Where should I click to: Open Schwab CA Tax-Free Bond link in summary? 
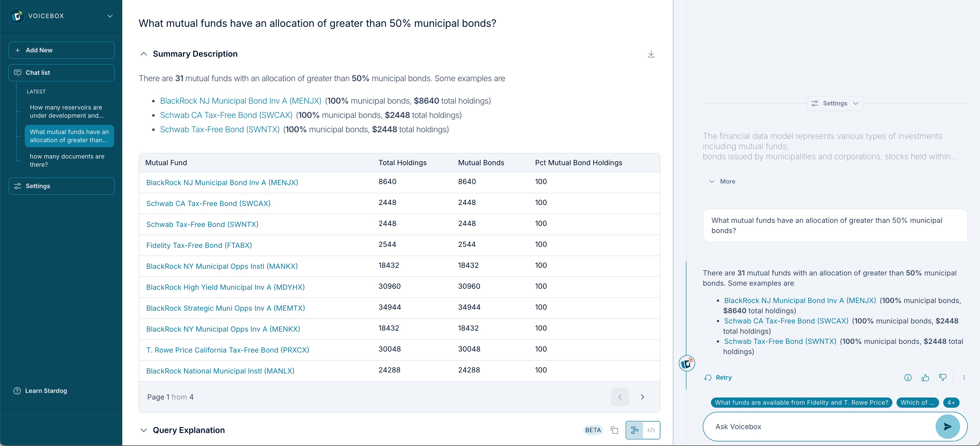click(x=226, y=115)
